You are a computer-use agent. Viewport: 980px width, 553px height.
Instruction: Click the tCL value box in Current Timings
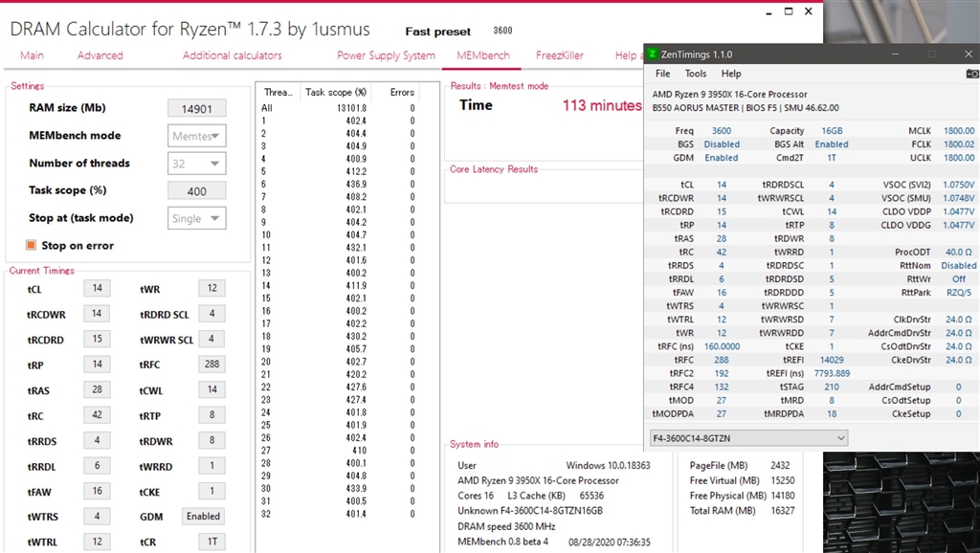(97, 288)
